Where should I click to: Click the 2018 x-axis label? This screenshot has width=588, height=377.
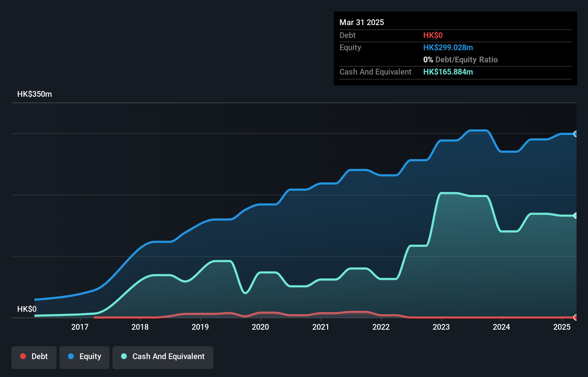(x=140, y=327)
